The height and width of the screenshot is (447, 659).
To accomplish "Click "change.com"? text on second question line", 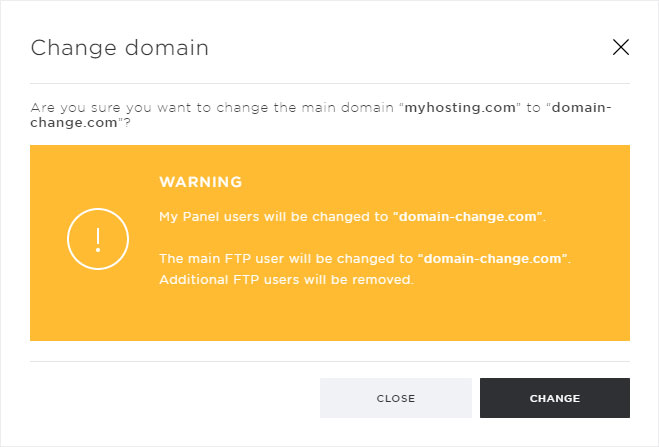I will 80,123.
